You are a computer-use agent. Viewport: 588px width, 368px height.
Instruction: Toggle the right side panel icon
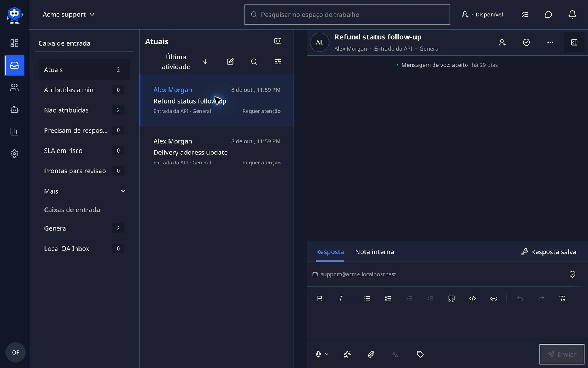pos(574,43)
